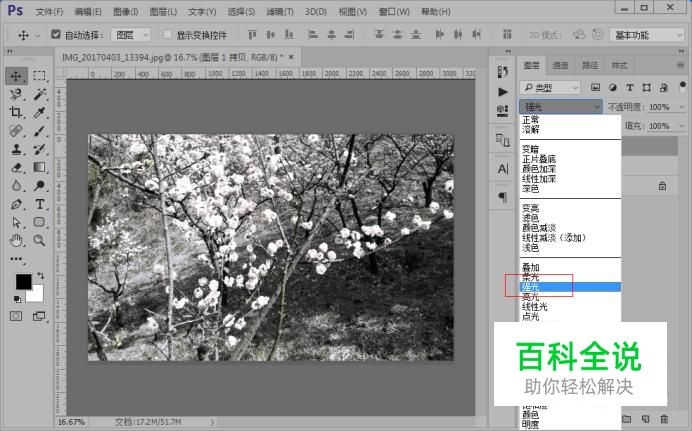Select the Zoom magnifier tool
This screenshot has height=431, width=692.
40,240
